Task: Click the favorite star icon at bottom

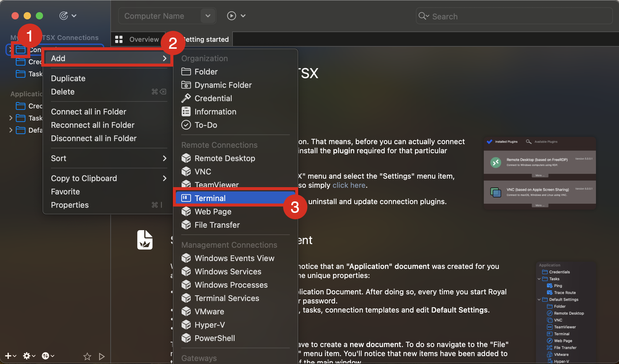Action: [x=87, y=356]
